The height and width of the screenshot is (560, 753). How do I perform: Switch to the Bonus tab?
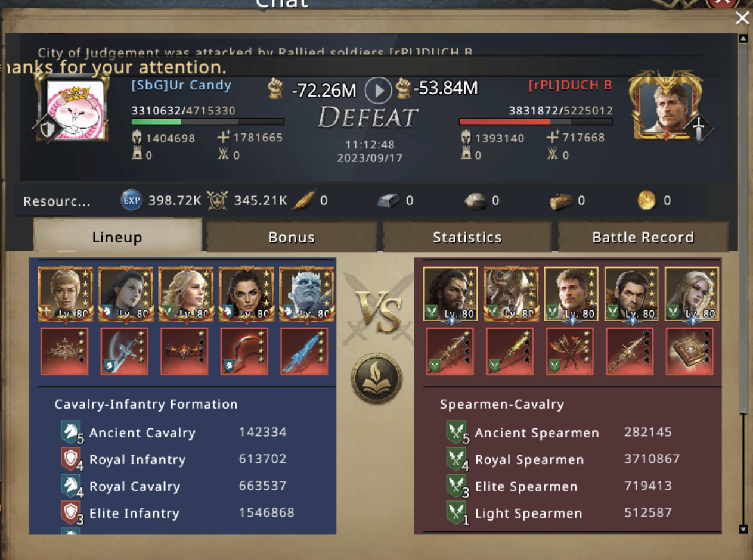pyautogui.click(x=292, y=237)
